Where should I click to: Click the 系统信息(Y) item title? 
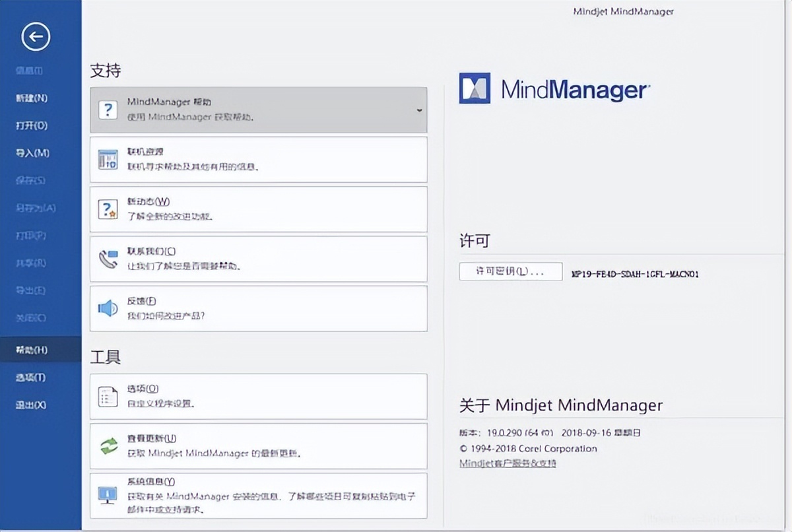point(151,482)
